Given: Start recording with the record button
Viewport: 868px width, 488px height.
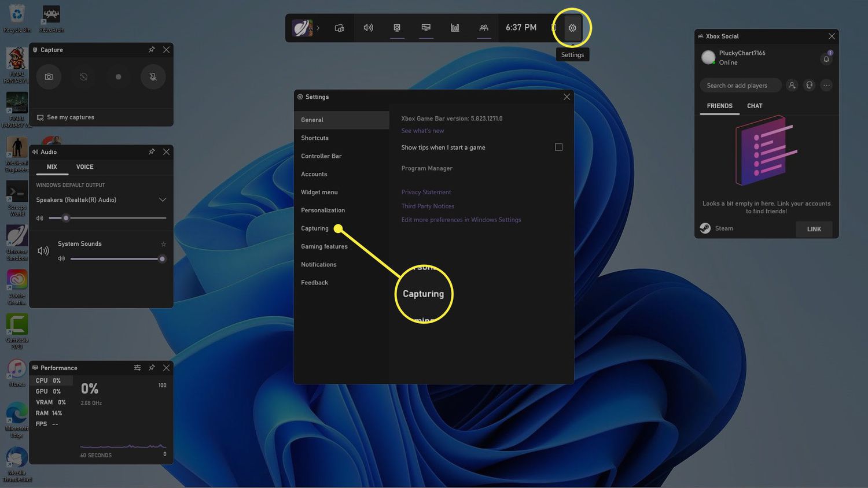Looking at the screenshot, I should point(118,77).
